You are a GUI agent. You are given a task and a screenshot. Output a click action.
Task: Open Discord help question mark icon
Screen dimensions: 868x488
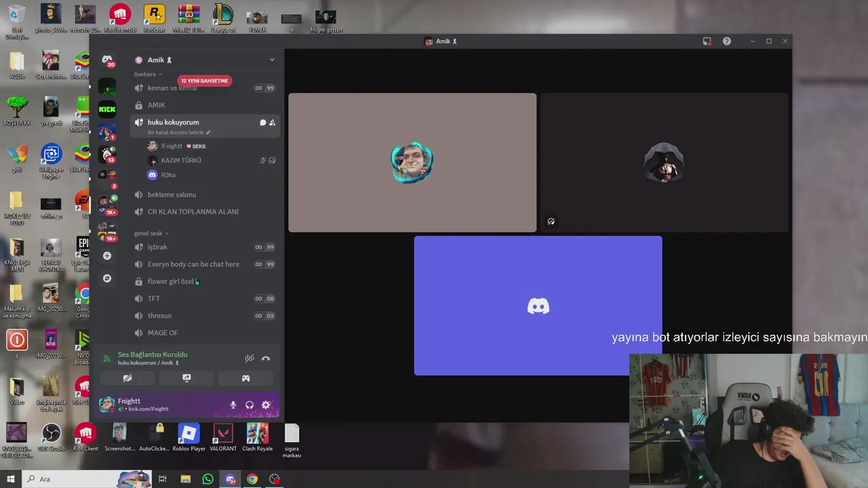(727, 41)
